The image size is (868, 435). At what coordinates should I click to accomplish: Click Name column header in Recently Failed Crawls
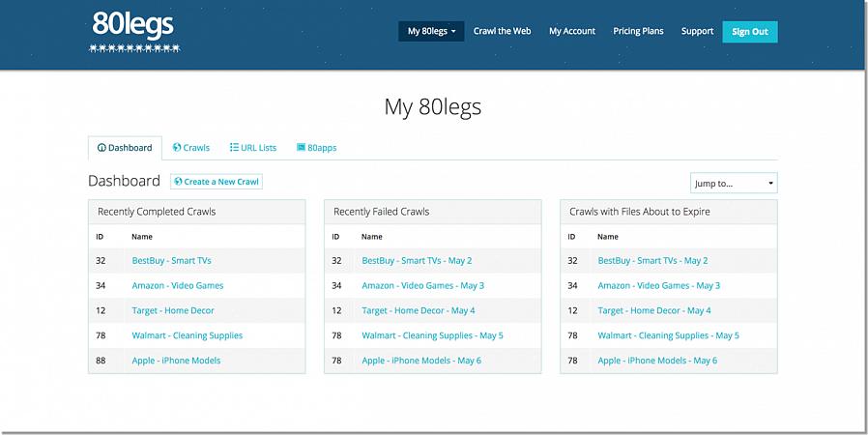coord(371,236)
